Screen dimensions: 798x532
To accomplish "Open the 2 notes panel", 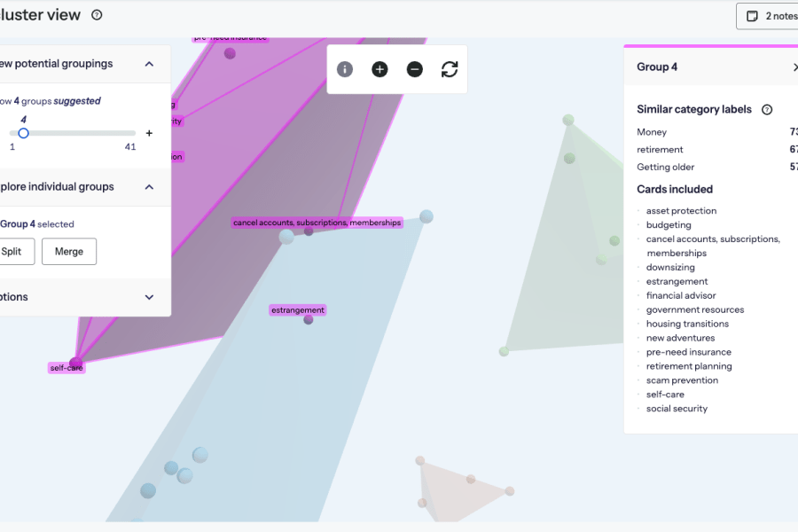I will [768, 15].
